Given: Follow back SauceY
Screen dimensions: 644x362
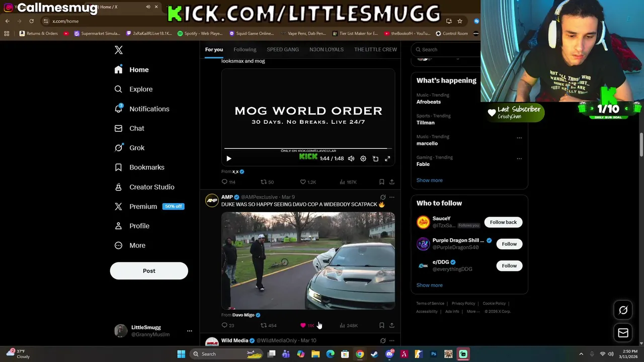Looking at the screenshot, I should [503, 222].
